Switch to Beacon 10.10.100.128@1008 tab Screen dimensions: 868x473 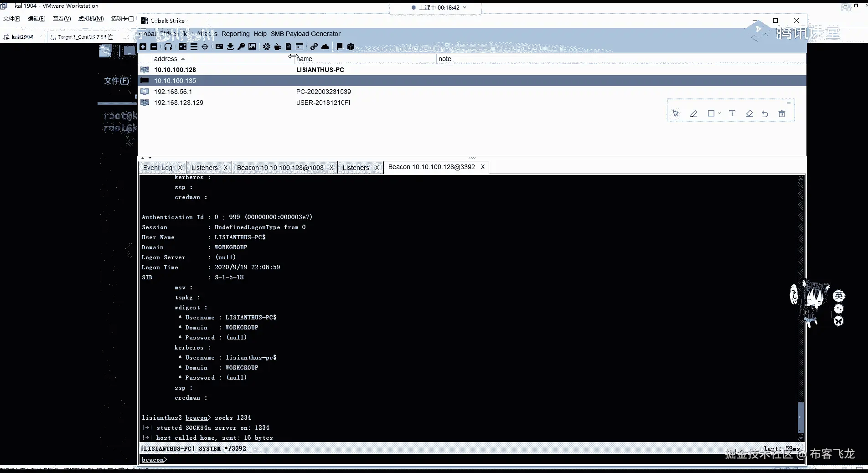click(280, 168)
